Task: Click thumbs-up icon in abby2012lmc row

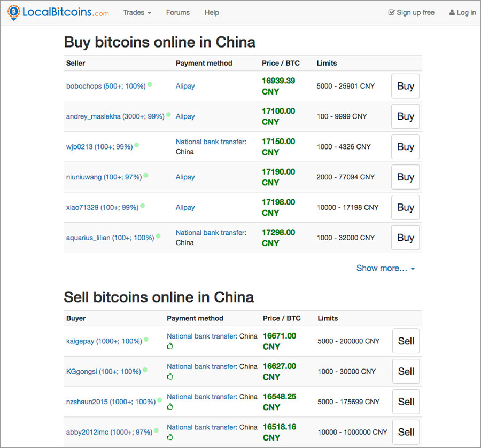Action: click(x=170, y=437)
